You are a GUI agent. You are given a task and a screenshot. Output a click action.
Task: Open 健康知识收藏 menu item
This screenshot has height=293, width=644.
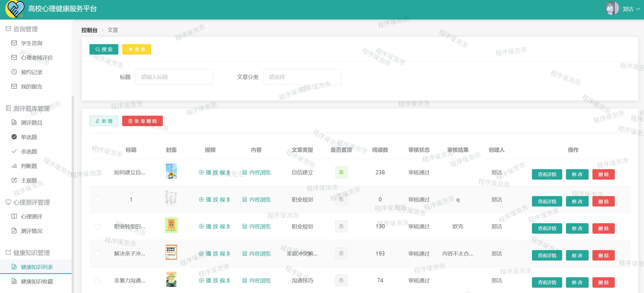coord(37,282)
